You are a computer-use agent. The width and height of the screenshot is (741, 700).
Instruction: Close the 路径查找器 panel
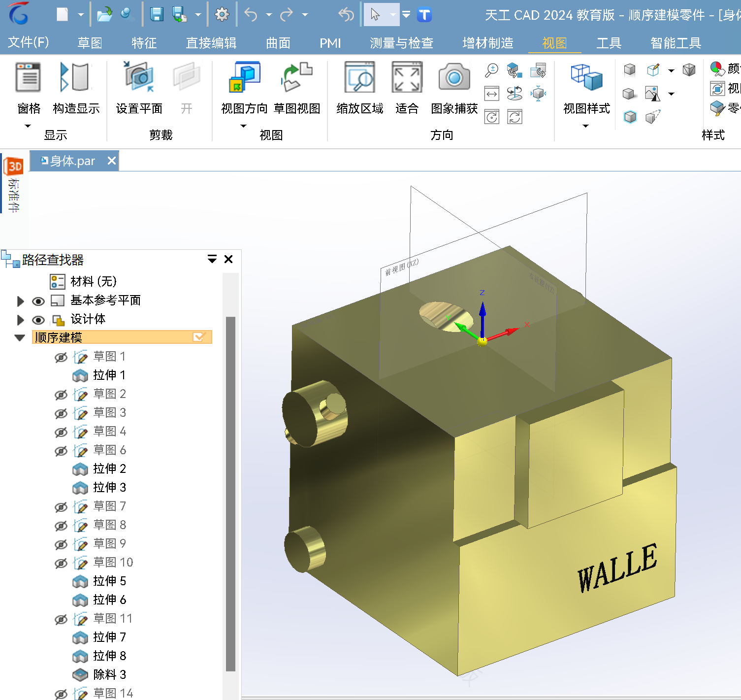pos(228,259)
